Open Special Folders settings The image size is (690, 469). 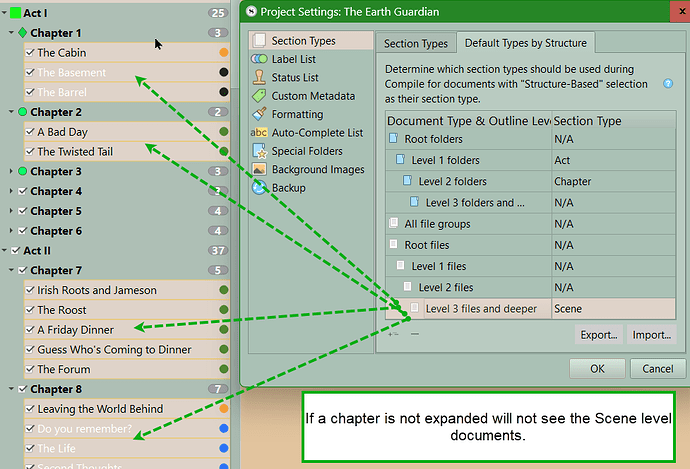tap(306, 151)
